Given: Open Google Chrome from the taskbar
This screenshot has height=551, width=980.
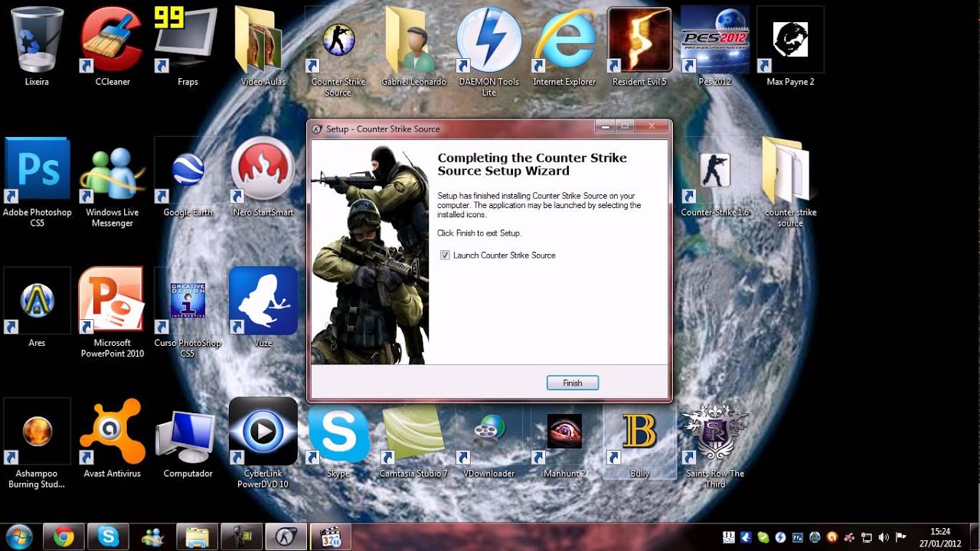Looking at the screenshot, I should coord(64,537).
